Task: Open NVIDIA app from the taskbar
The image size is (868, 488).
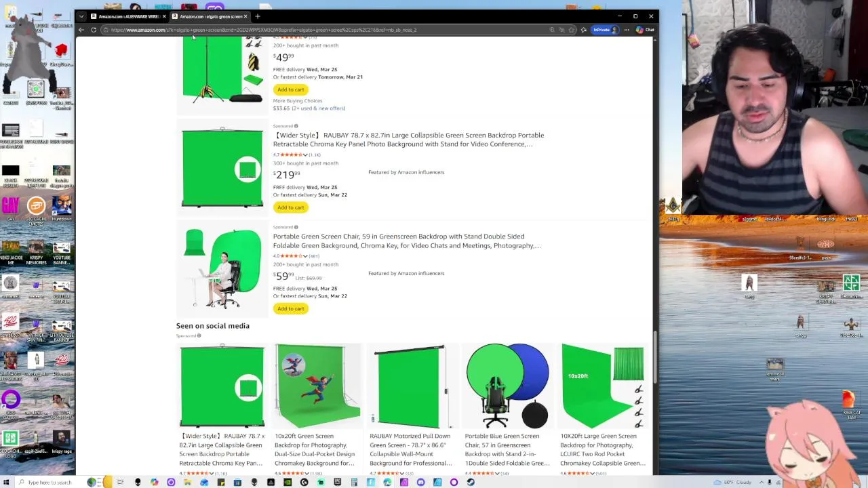Action: [x=288, y=482]
